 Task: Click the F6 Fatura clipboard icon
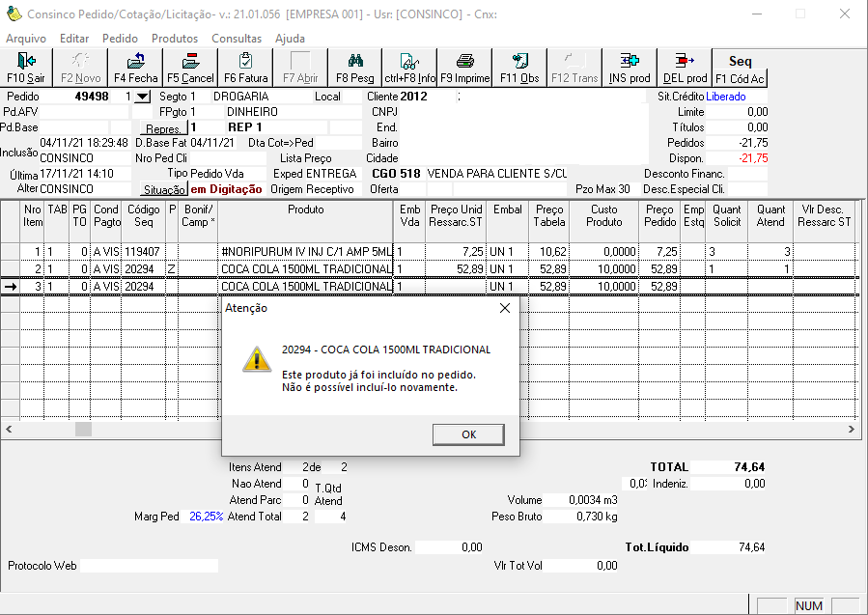[245, 60]
